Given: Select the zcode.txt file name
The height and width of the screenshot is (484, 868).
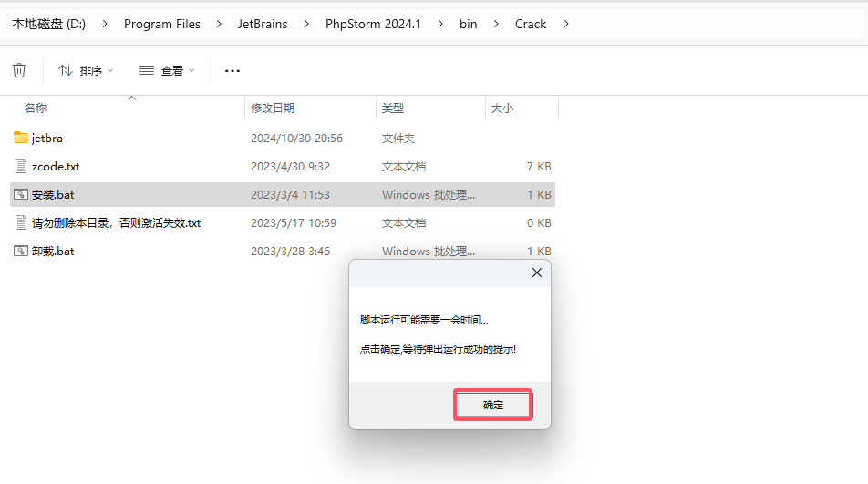Looking at the screenshot, I should coord(56,167).
